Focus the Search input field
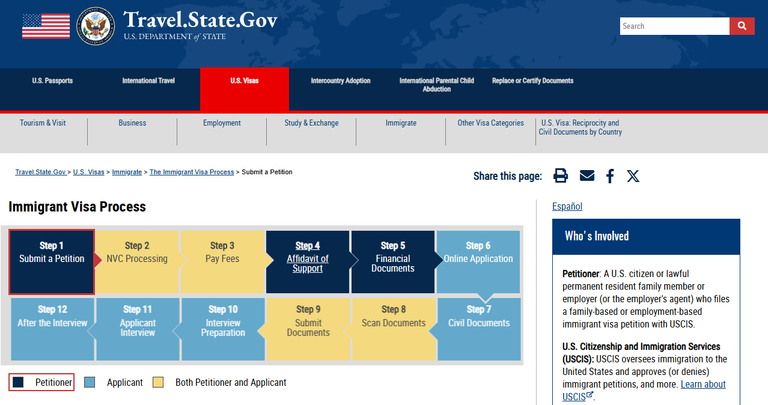This screenshot has height=405, width=768. [674, 26]
